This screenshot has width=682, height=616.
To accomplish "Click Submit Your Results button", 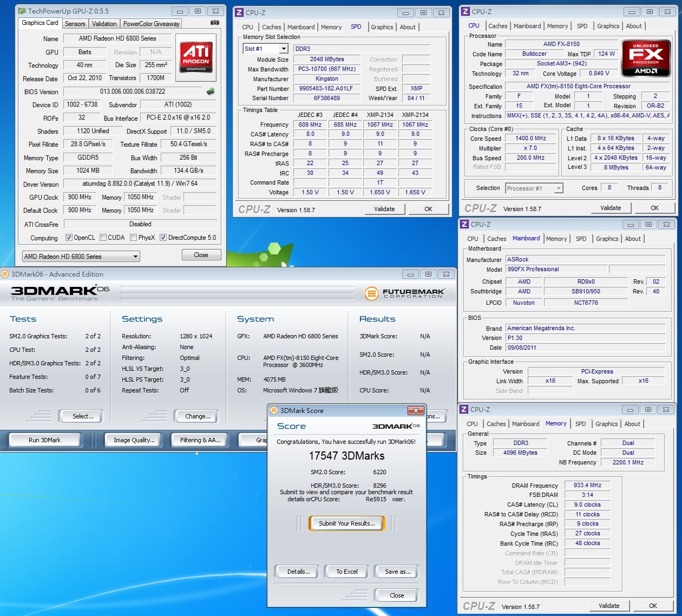I will 346,523.
